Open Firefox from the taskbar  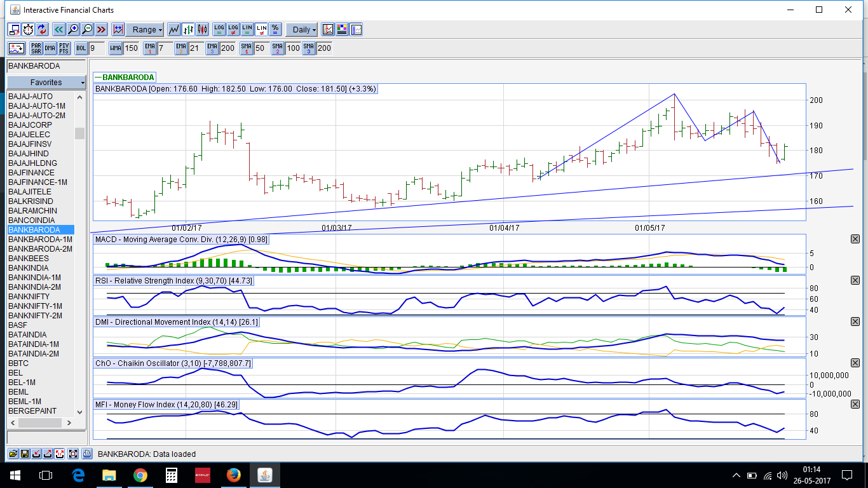point(234,475)
